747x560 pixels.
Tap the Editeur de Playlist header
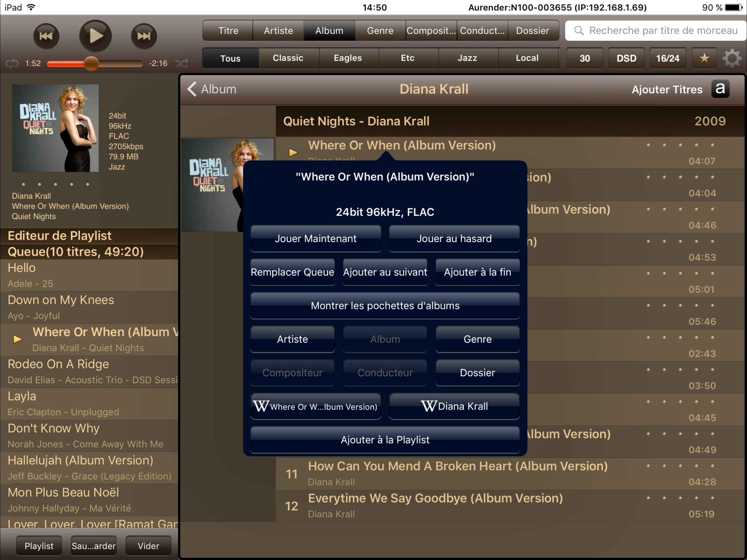(x=89, y=236)
